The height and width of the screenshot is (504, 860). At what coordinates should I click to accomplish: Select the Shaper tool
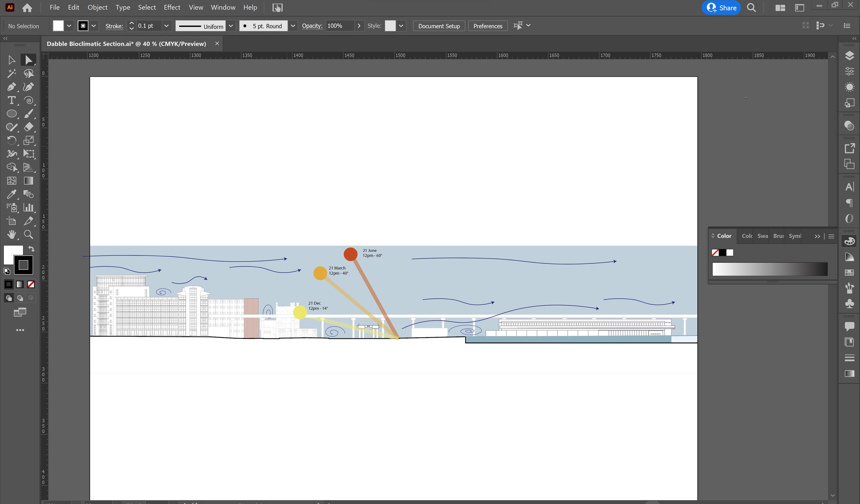pyautogui.click(x=11, y=127)
